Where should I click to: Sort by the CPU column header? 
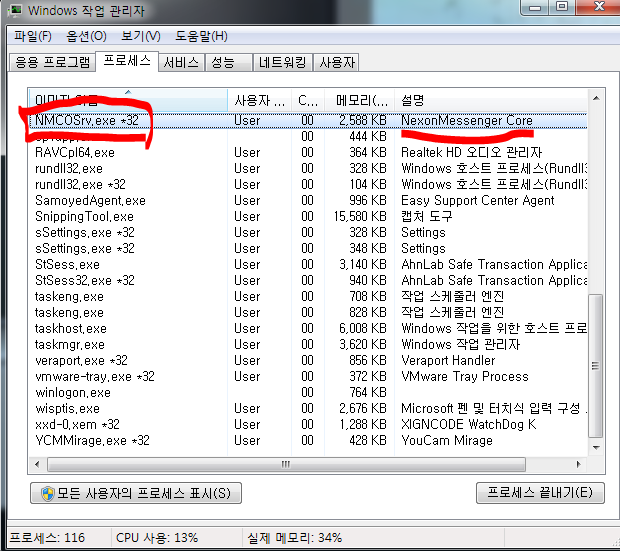pos(308,100)
